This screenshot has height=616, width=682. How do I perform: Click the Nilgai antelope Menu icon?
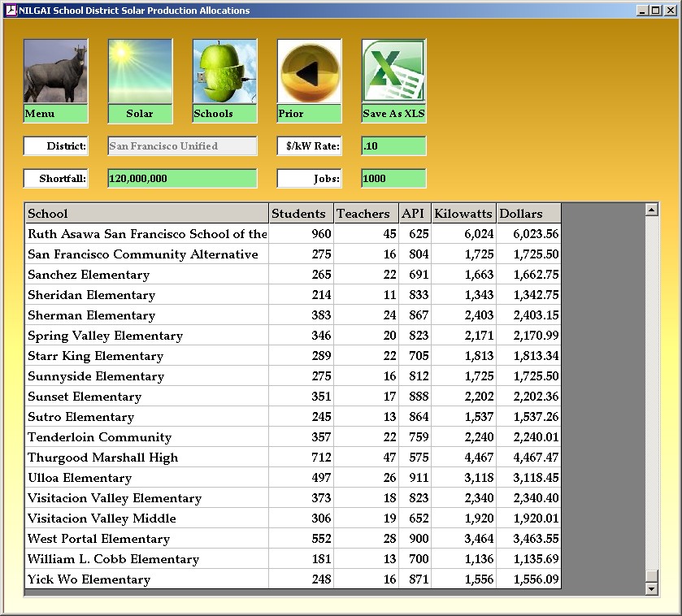55,72
